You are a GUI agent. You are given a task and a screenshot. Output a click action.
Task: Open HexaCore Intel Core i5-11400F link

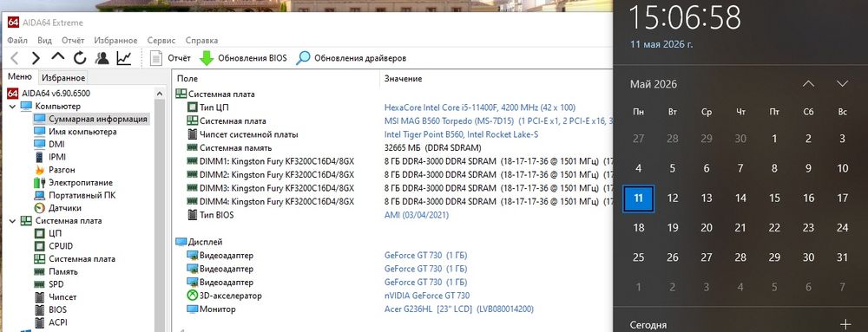click(479, 107)
